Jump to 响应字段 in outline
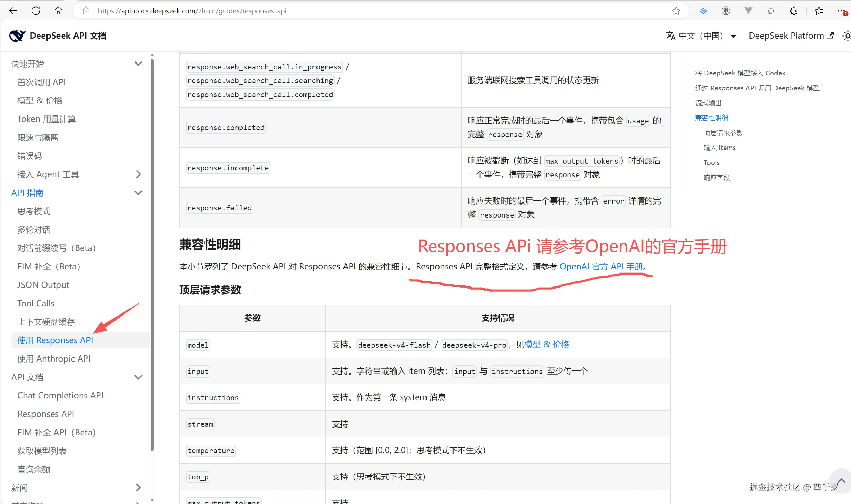The image size is (851, 504). (x=717, y=178)
